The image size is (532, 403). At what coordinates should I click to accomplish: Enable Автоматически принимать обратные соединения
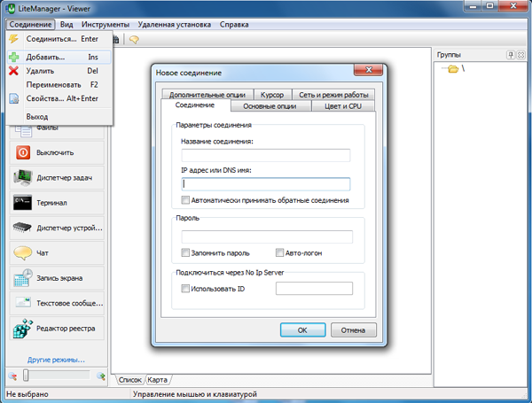pyautogui.click(x=185, y=200)
